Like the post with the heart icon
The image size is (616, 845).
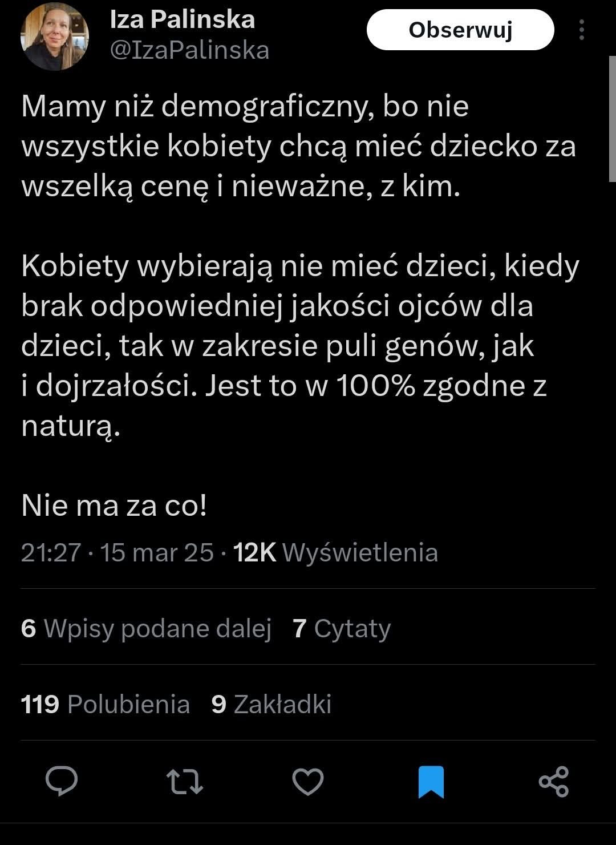(308, 782)
